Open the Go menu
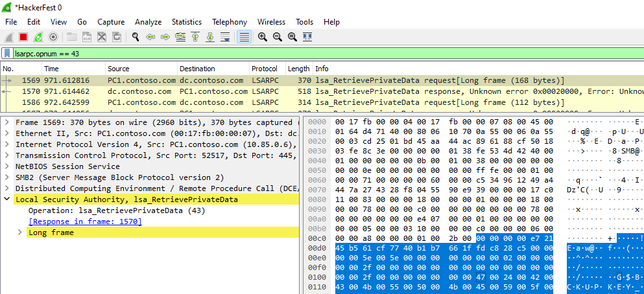Screen dimensions: 644x294 82,22
